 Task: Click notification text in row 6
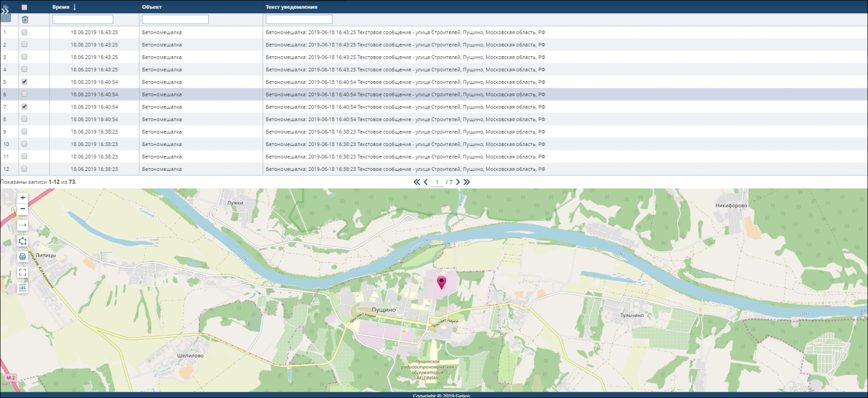point(405,94)
